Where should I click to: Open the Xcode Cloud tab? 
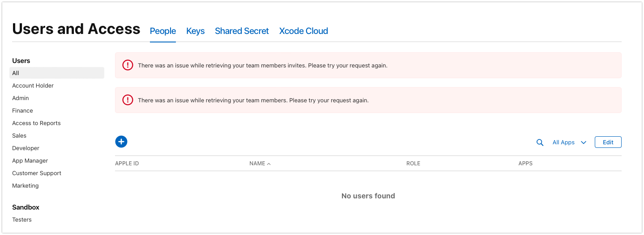[303, 31]
